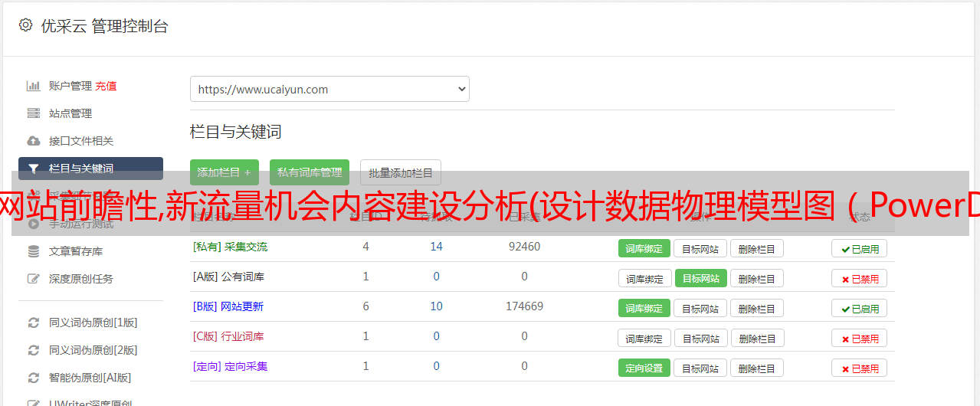Click the value 14 in the 采集交流 row
Viewport: 980px width, 406px height.
tap(437, 247)
